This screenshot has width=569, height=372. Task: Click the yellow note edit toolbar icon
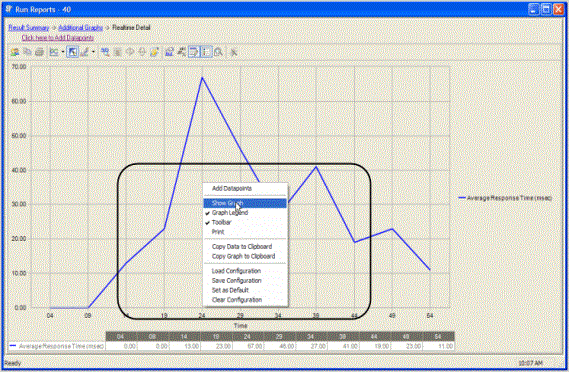[x=155, y=52]
